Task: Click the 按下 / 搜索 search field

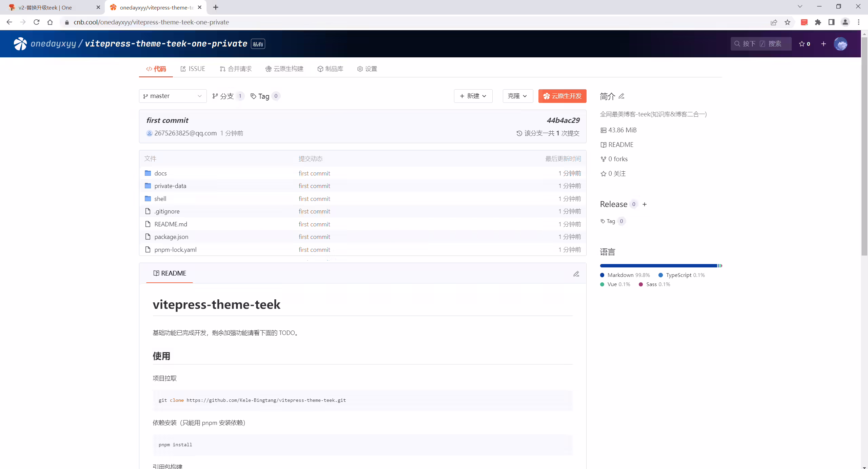Action: coord(761,44)
